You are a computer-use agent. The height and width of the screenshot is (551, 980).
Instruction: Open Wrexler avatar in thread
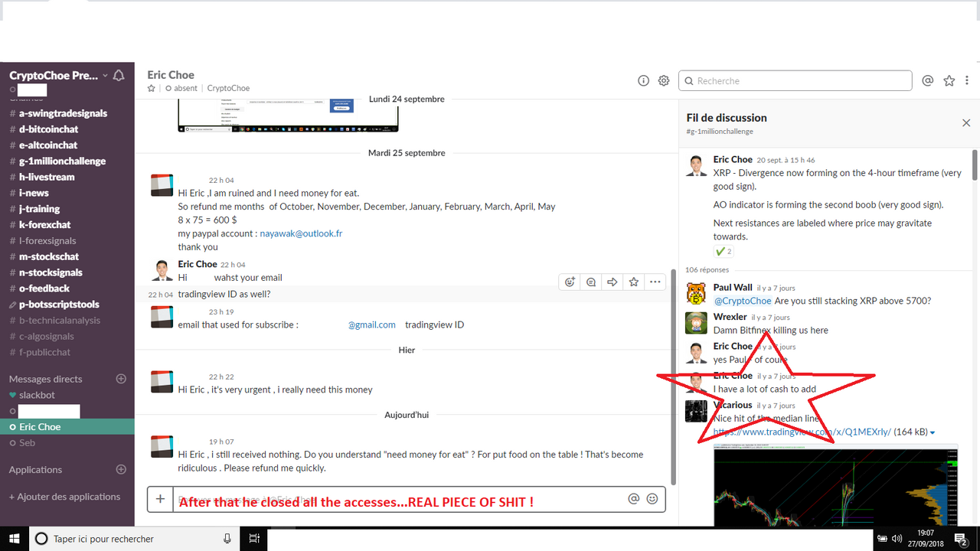(696, 322)
